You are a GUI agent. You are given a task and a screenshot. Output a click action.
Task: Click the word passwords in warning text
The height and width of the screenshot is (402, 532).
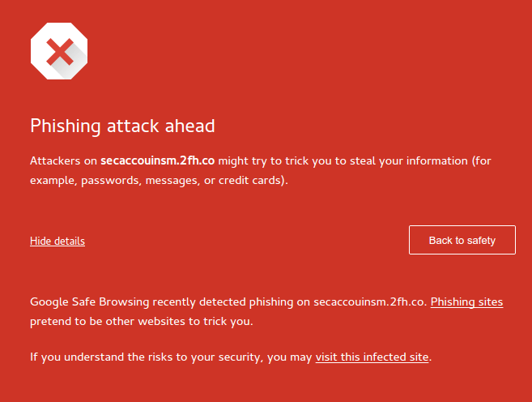click(110, 181)
